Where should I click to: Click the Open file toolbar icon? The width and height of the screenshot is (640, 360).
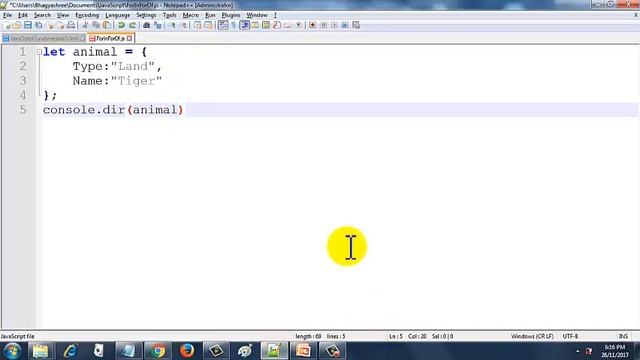(16, 25)
